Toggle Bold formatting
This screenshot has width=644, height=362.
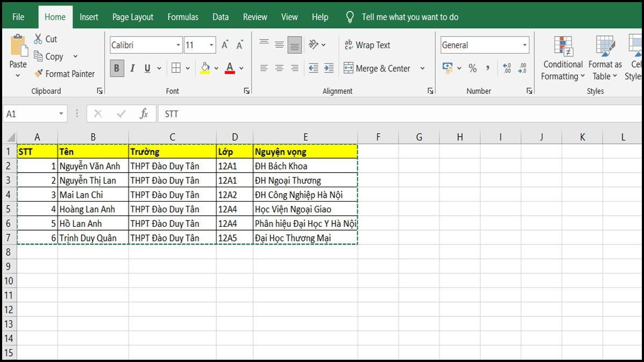117,68
